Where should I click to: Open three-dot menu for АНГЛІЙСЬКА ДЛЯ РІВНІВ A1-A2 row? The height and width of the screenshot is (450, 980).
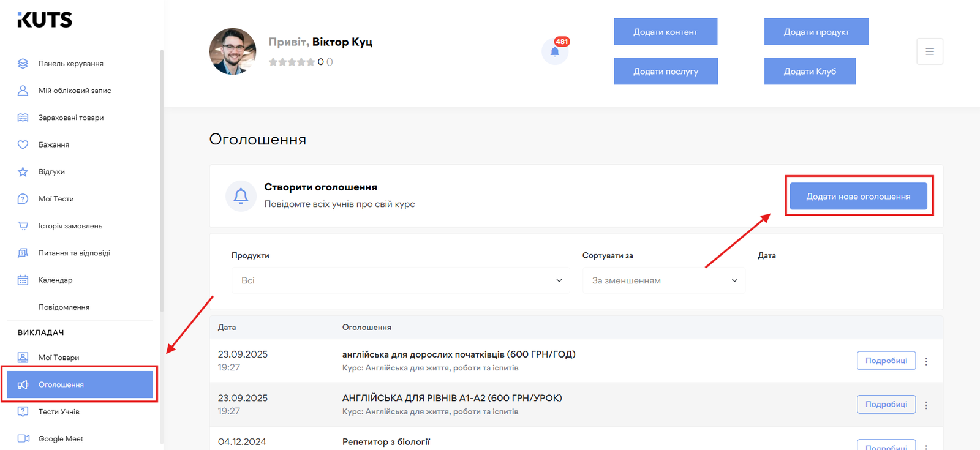926,405
